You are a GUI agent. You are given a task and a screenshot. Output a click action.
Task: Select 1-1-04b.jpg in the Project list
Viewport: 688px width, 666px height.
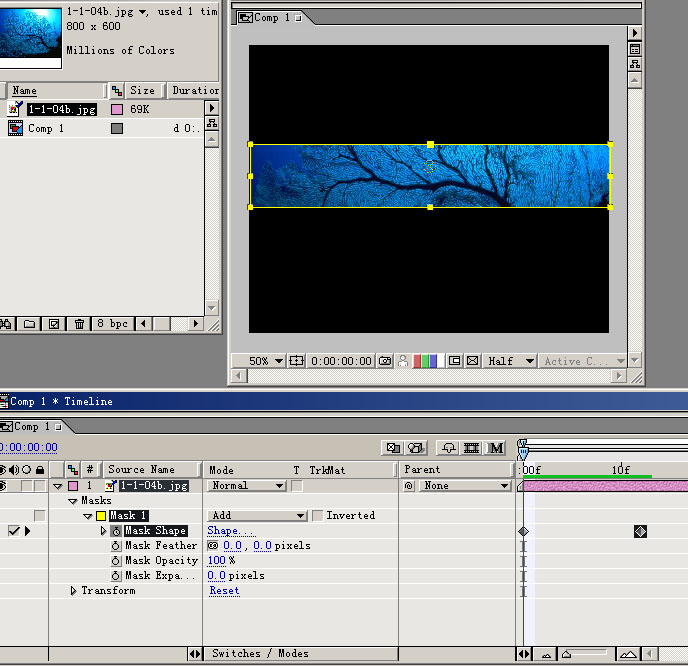pyautogui.click(x=62, y=109)
